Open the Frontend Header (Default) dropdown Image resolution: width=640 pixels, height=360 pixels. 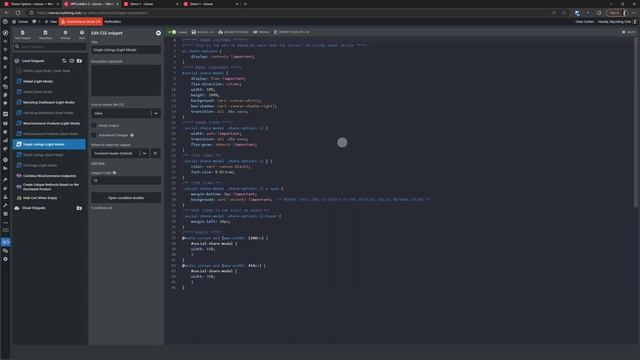[120, 153]
